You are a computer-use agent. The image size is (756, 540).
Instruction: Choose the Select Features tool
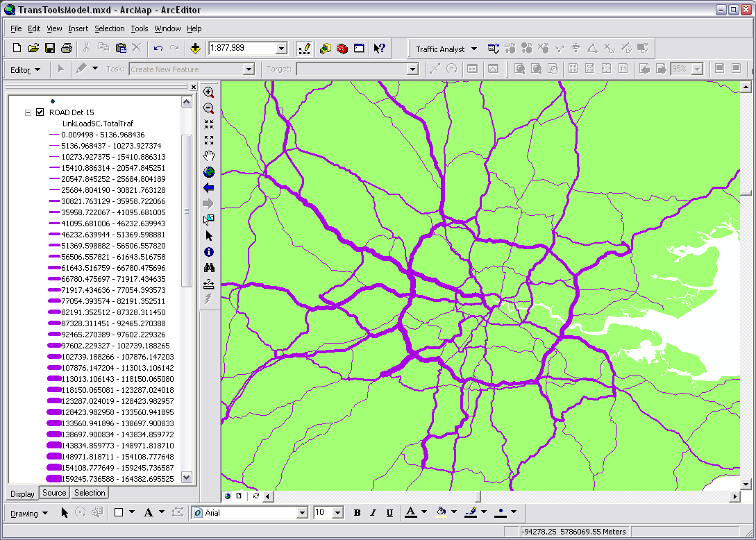click(x=209, y=220)
